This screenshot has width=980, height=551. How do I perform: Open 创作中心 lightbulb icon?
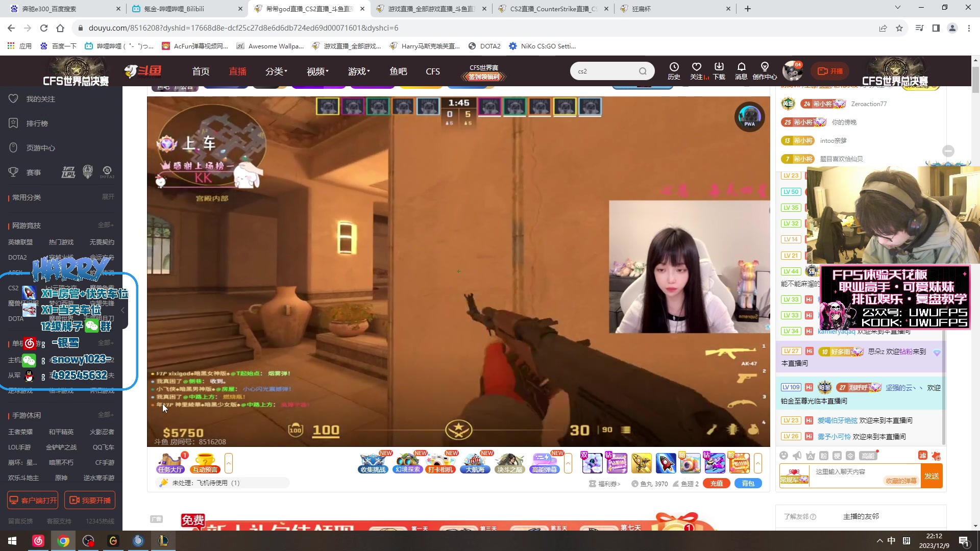(765, 71)
